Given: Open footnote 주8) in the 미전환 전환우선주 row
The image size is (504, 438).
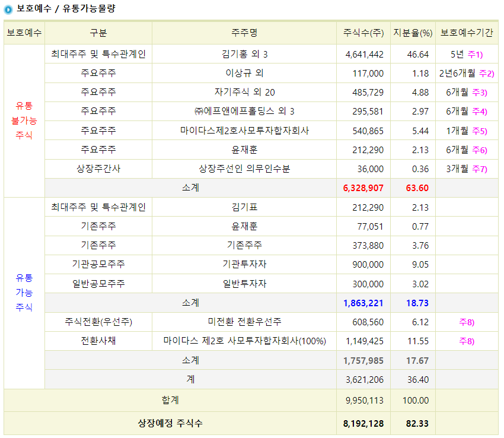Looking at the screenshot, I should point(467,322).
